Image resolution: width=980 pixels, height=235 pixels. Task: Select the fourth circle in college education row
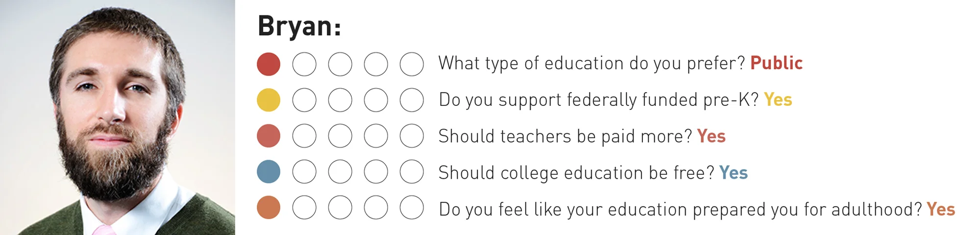coord(376,172)
